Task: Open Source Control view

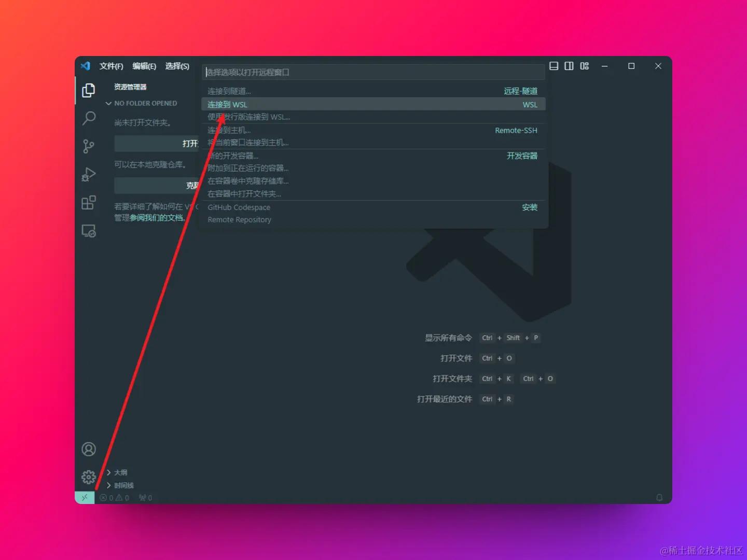Action: pos(89,146)
